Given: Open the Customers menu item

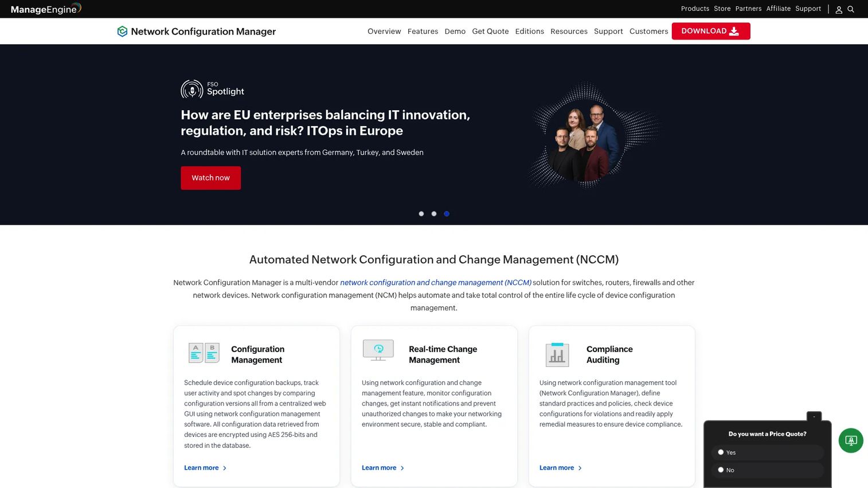Looking at the screenshot, I should [x=648, y=32].
